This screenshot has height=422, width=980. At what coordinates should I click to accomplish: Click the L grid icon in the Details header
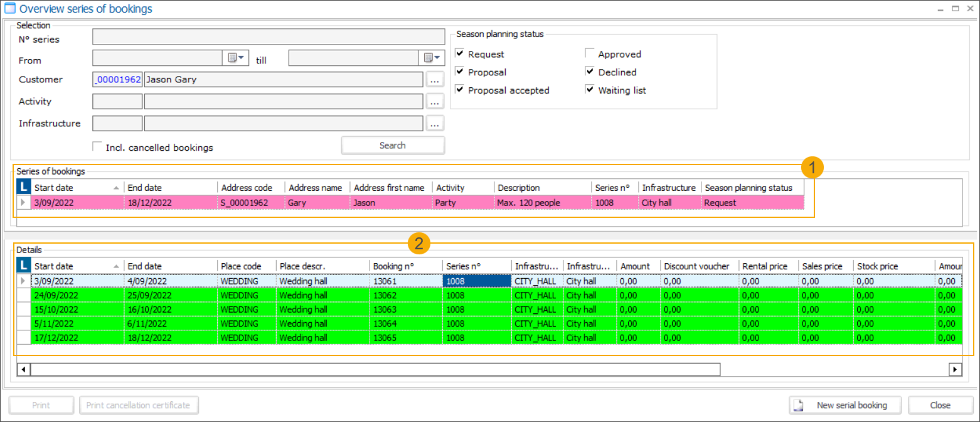click(x=25, y=265)
